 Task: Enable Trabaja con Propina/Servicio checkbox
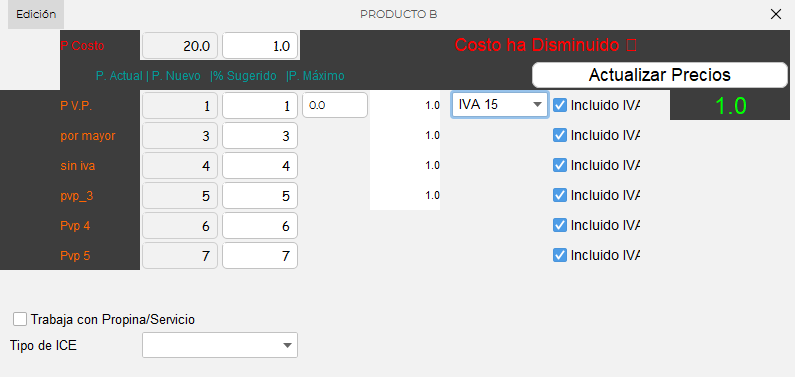(20, 320)
